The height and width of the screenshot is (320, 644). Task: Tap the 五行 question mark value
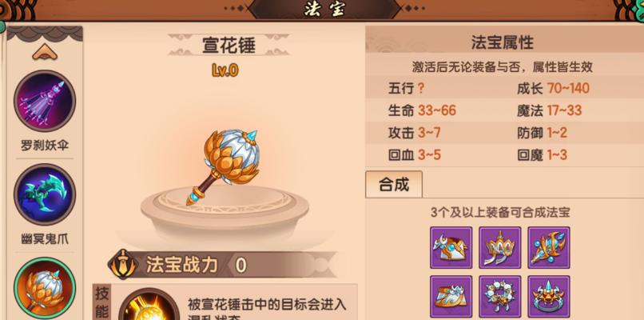[420, 89]
